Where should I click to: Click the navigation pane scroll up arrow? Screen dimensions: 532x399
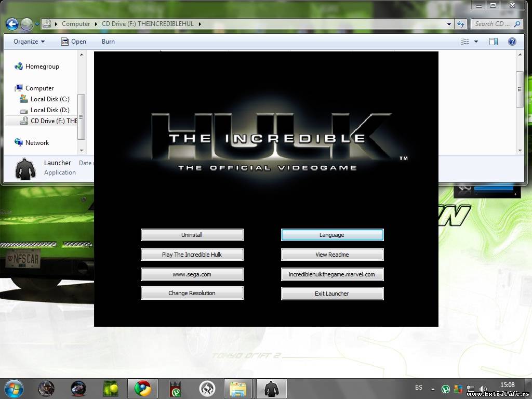pos(82,54)
